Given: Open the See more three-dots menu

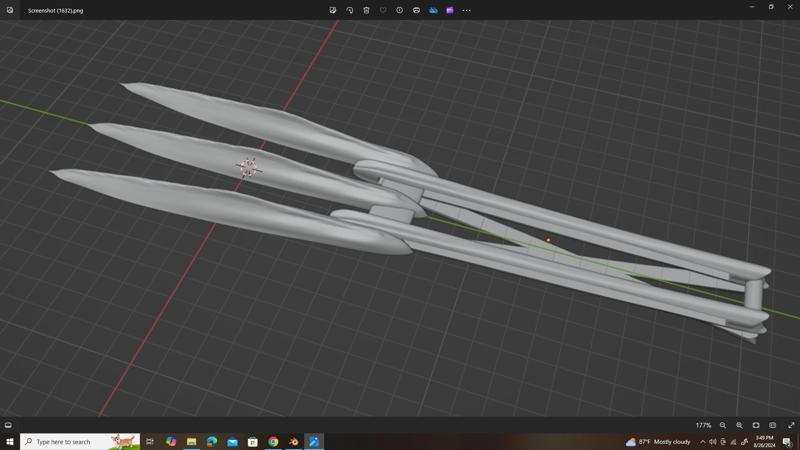Looking at the screenshot, I should [x=466, y=10].
